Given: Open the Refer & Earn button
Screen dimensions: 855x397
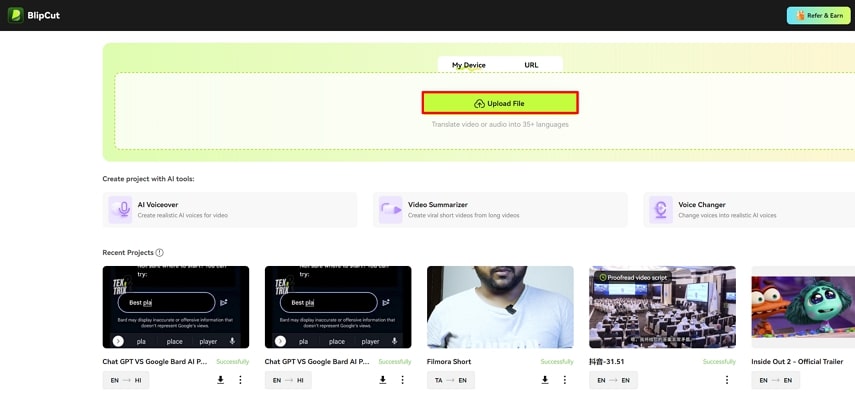Looking at the screenshot, I should tap(818, 15).
